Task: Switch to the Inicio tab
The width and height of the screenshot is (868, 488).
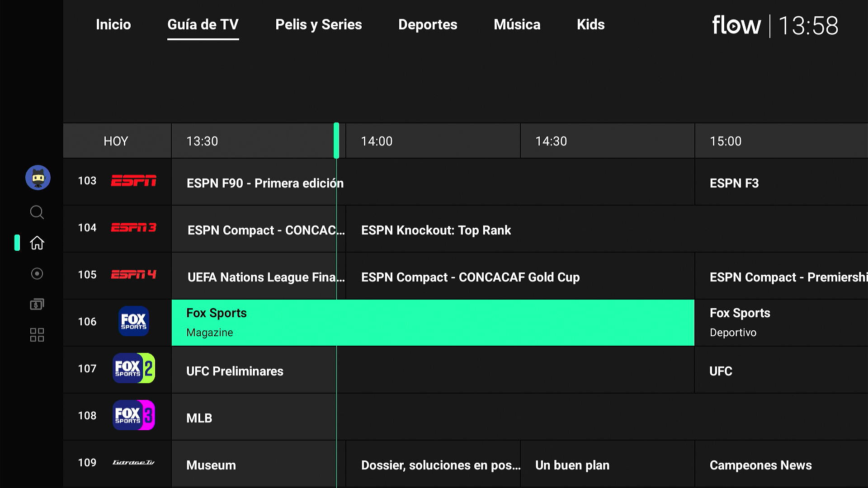Action: point(113,24)
